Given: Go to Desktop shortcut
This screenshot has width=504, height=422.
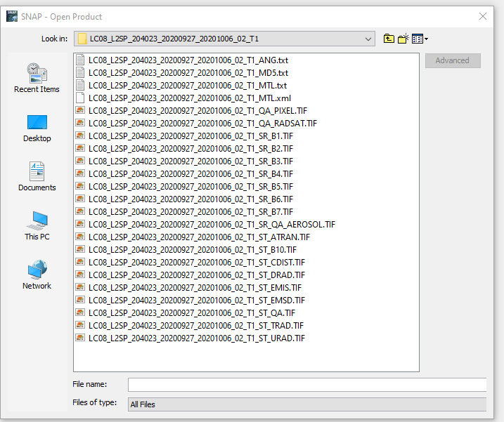Looking at the screenshot, I should coord(37,128).
